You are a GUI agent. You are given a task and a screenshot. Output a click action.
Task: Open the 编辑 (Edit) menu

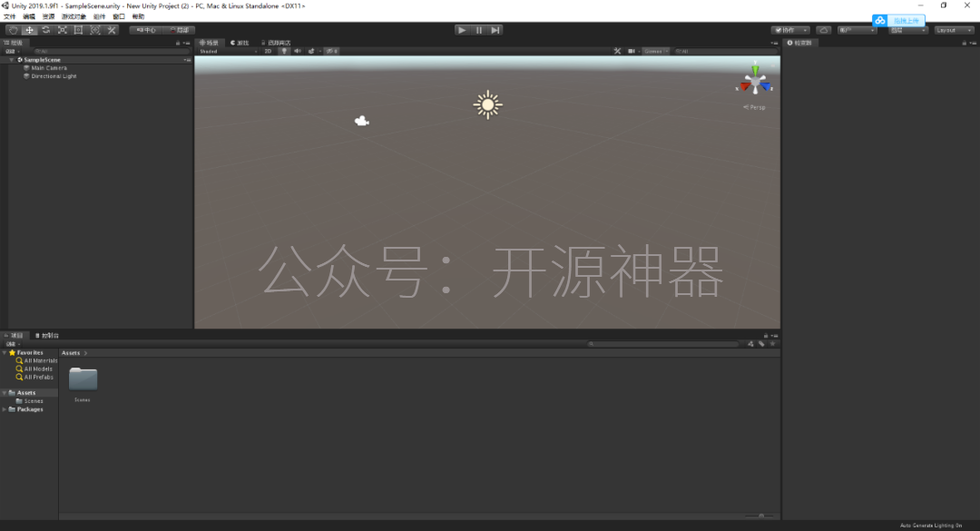pyautogui.click(x=29, y=17)
